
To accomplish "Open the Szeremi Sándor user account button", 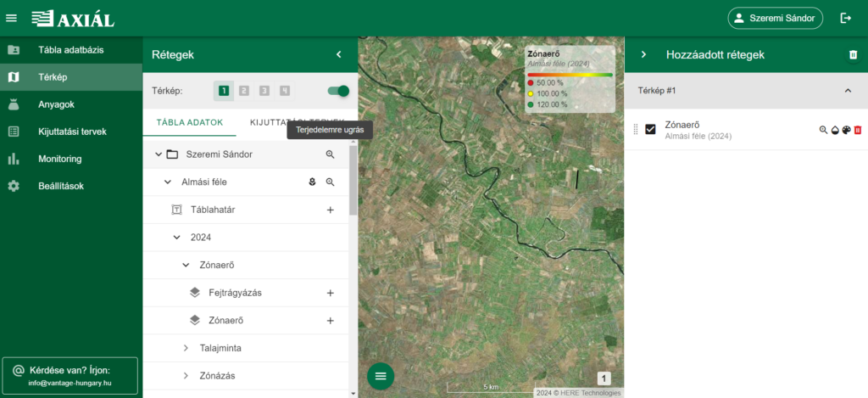I will tap(776, 18).
